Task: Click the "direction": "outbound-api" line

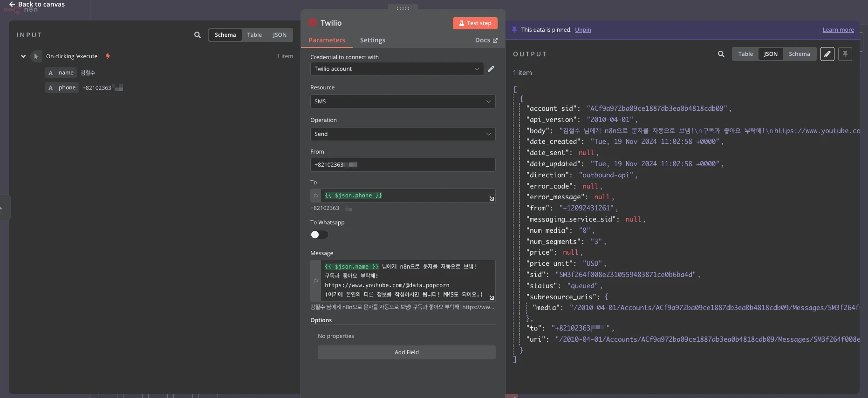Action: point(582,175)
